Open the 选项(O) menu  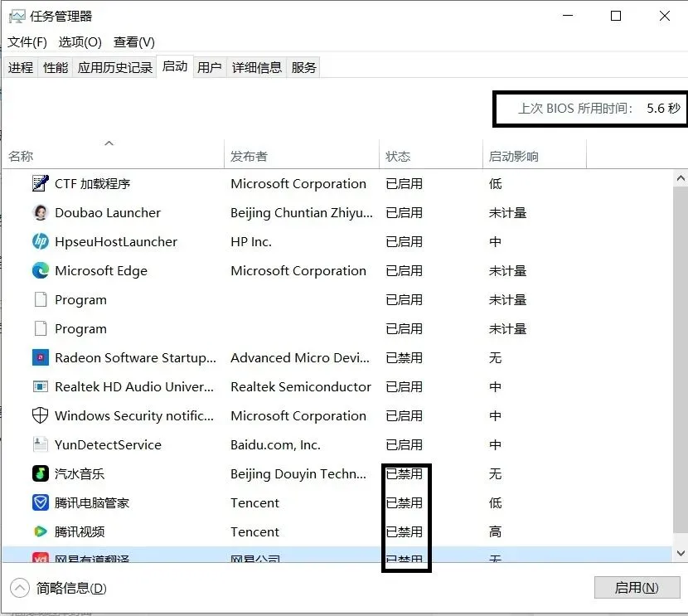click(x=80, y=42)
